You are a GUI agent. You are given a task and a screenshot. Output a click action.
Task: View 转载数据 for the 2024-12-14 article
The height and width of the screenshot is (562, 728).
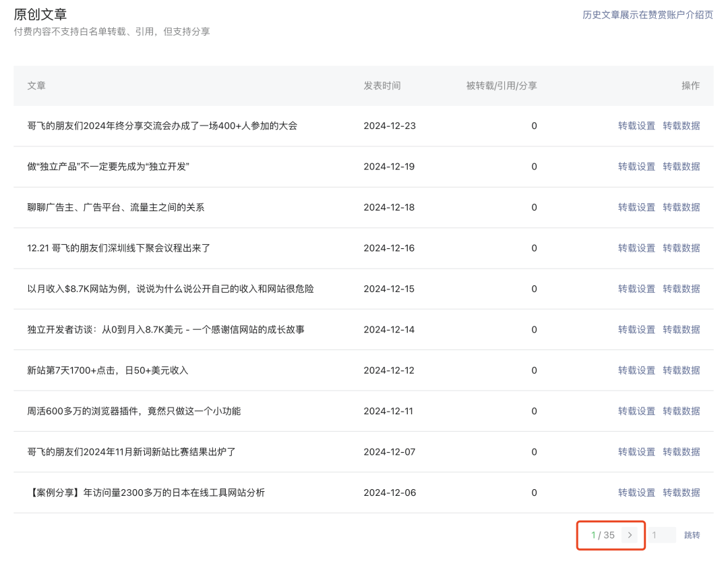tap(681, 330)
